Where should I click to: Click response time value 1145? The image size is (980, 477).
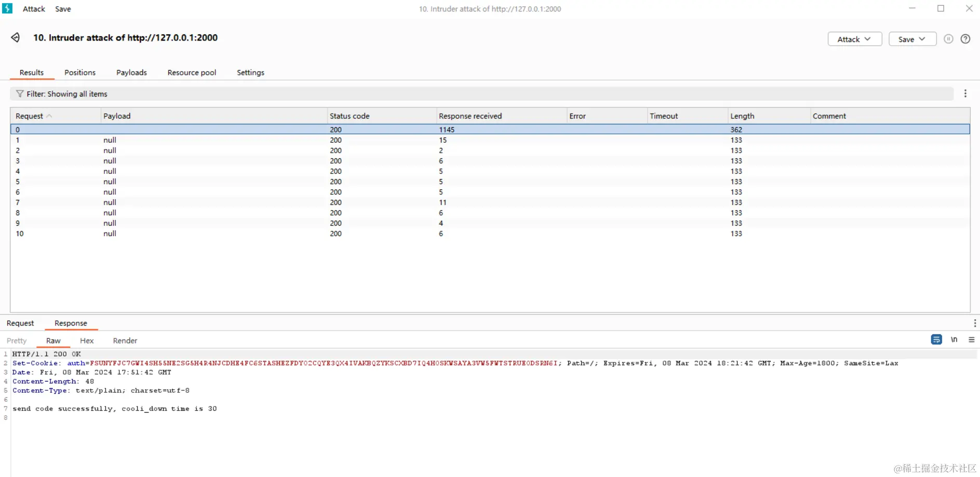click(447, 129)
